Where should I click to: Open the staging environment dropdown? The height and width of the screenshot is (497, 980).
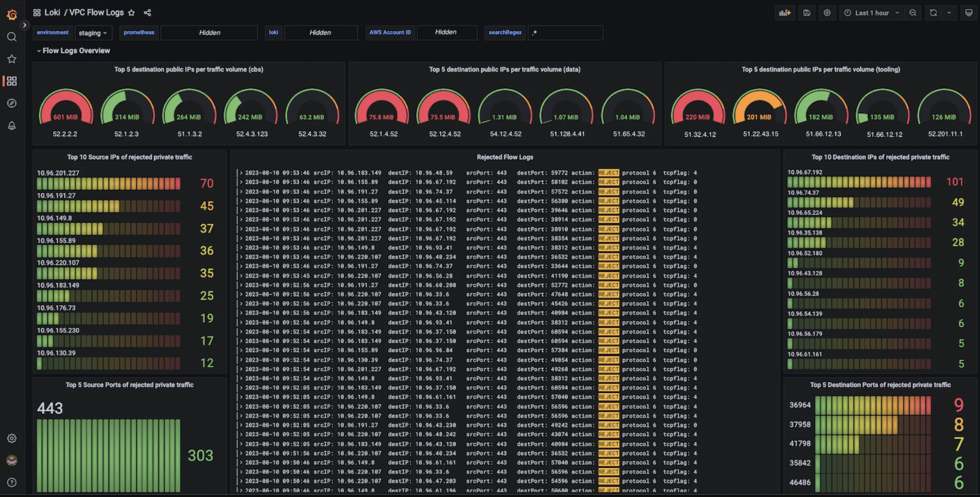pyautogui.click(x=94, y=33)
